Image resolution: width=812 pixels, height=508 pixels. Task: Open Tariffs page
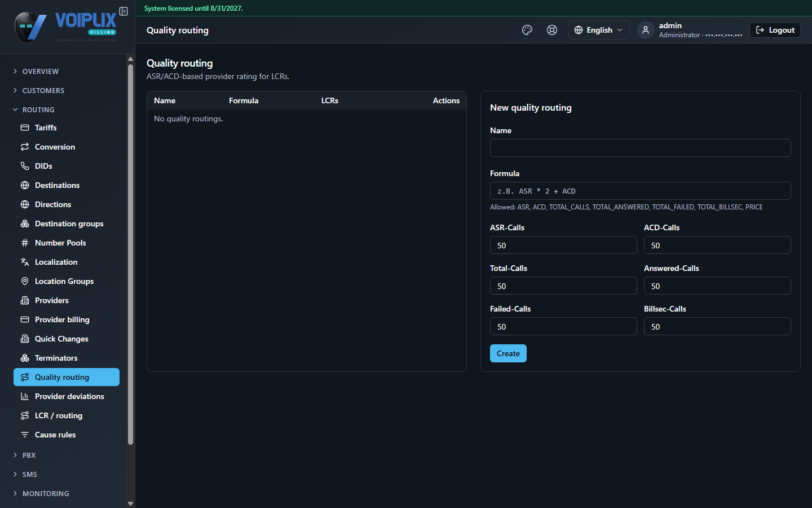[67, 128]
